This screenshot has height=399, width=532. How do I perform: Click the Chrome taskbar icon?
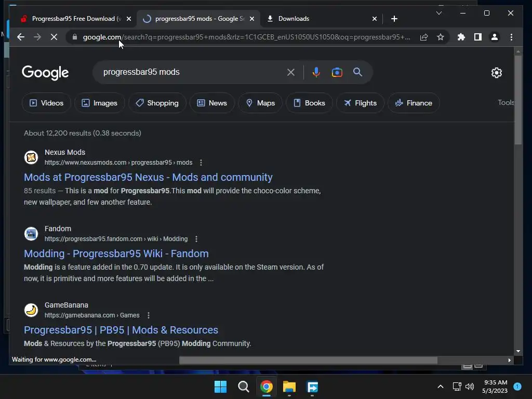pyautogui.click(x=267, y=387)
